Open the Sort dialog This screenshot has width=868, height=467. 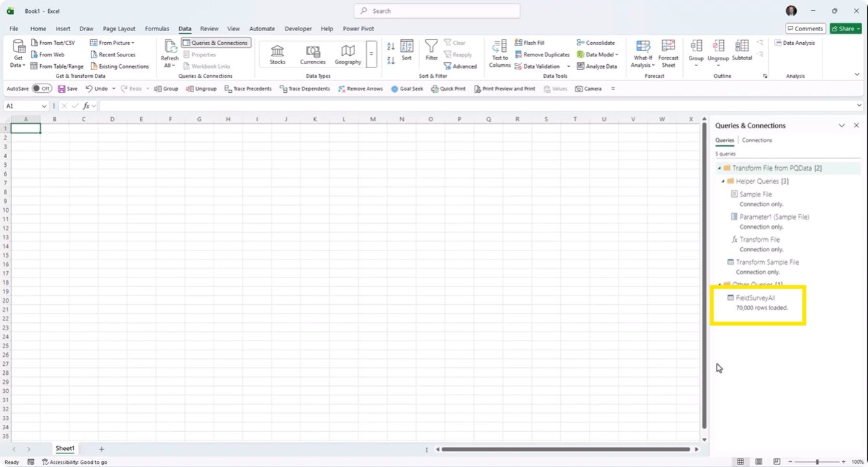406,51
